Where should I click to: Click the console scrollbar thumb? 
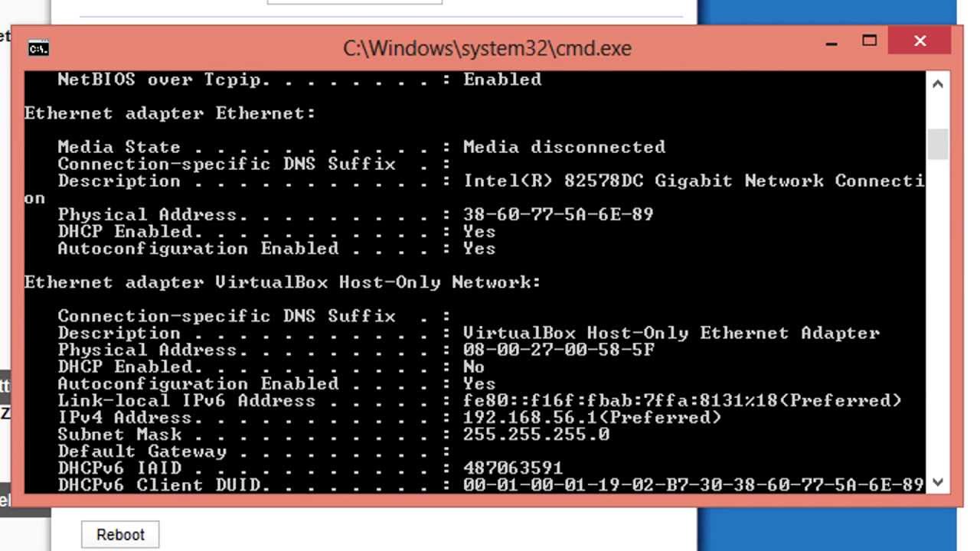938,144
